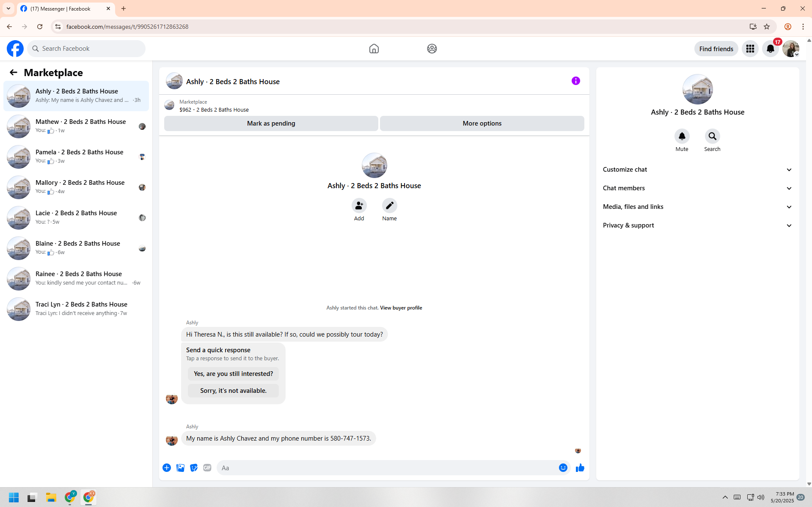812x507 pixels.
Task: Click Find friends button
Action: pos(716,49)
